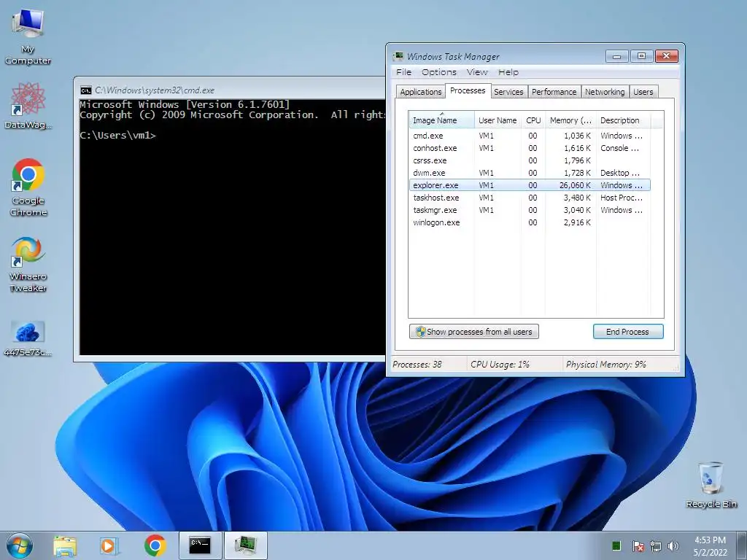
Task: Open Chrome from the taskbar
Action: coord(155,545)
